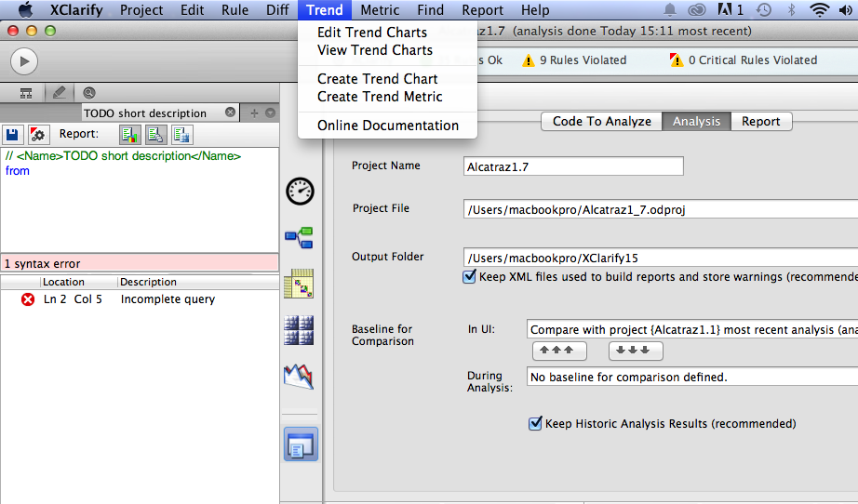Select Create Trend Metric menu item

[x=387, y=96]
